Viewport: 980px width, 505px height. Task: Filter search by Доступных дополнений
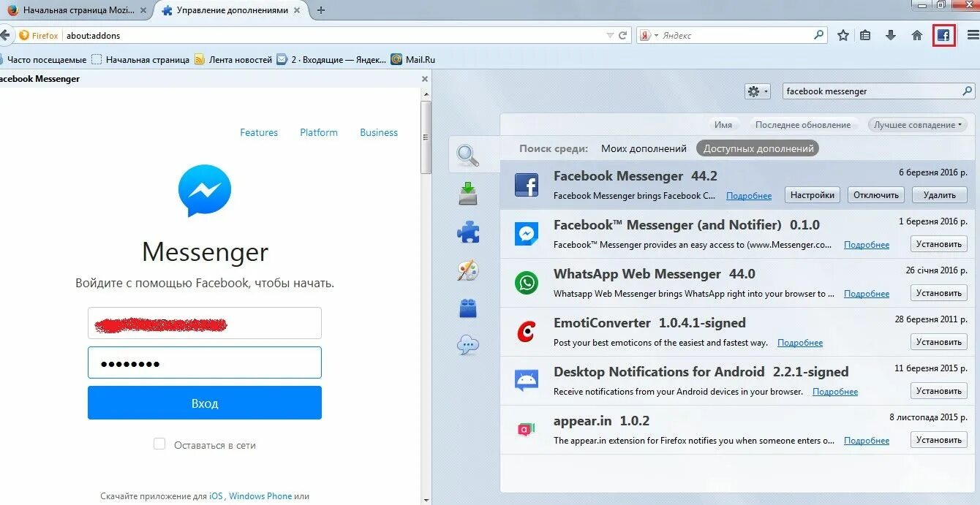758,148
